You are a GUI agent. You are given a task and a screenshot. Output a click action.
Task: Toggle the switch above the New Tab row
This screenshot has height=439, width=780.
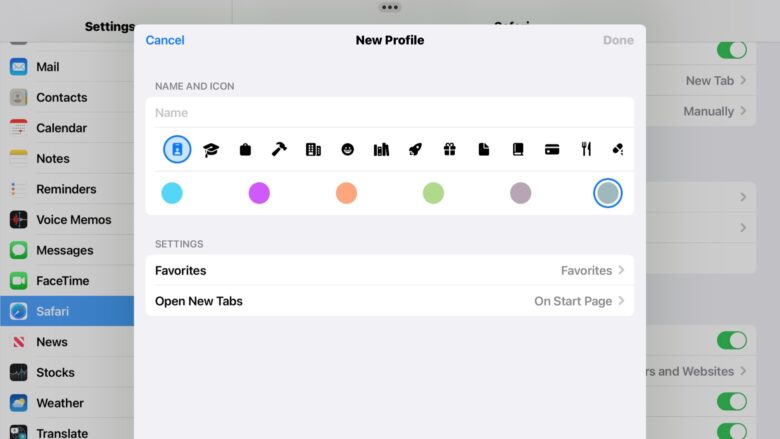732,50
